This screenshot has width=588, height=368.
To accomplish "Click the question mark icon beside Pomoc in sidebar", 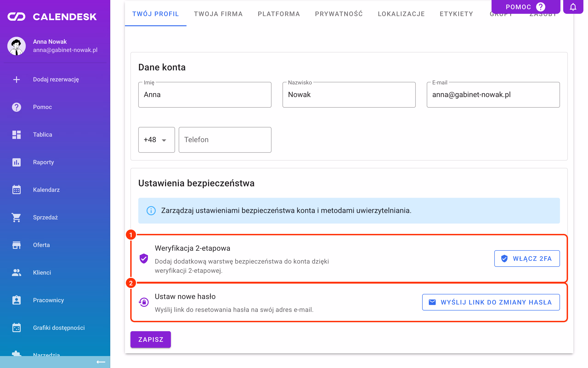I will pyautogui.click(x=17, y=107).
